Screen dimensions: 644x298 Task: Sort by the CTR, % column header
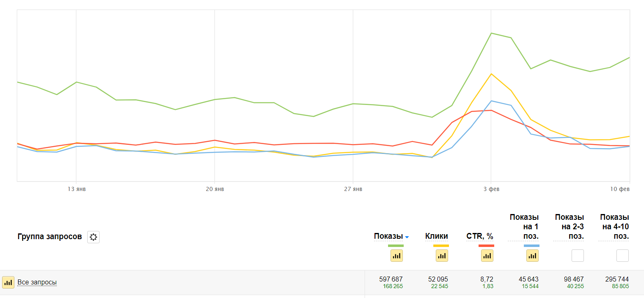pyautogui.click(x=480, y=236)
